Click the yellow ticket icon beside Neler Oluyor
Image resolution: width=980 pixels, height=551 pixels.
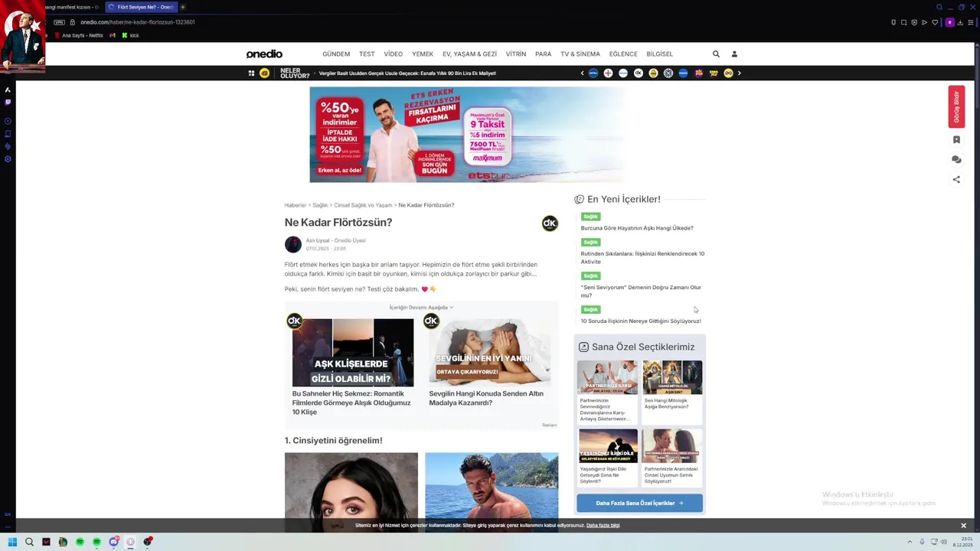(265, 73)
